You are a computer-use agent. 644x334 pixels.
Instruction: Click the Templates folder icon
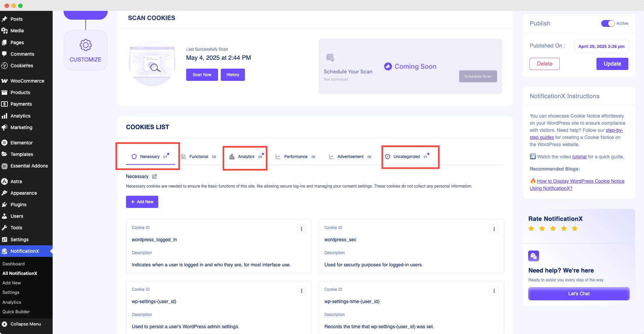(x=4, y=154)
